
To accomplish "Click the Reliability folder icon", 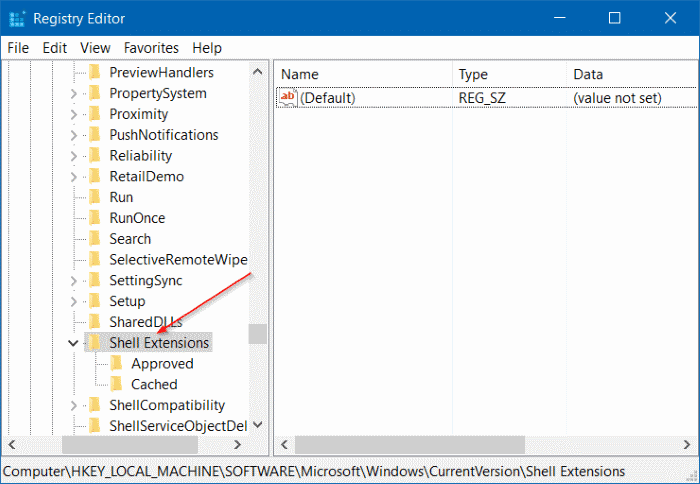I will 95,155.
